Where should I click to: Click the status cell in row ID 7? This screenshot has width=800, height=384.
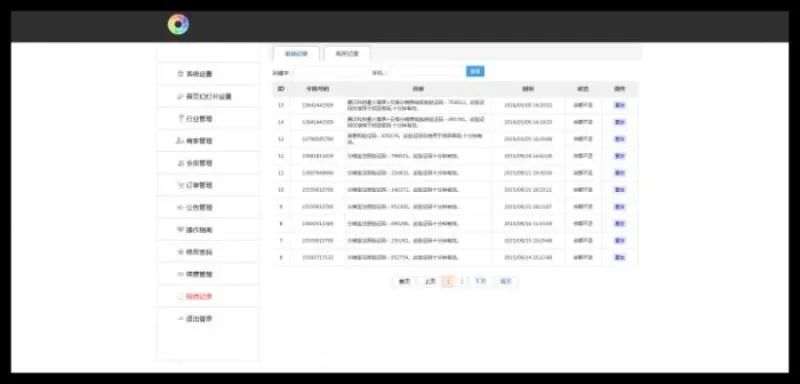pos(583,241)
